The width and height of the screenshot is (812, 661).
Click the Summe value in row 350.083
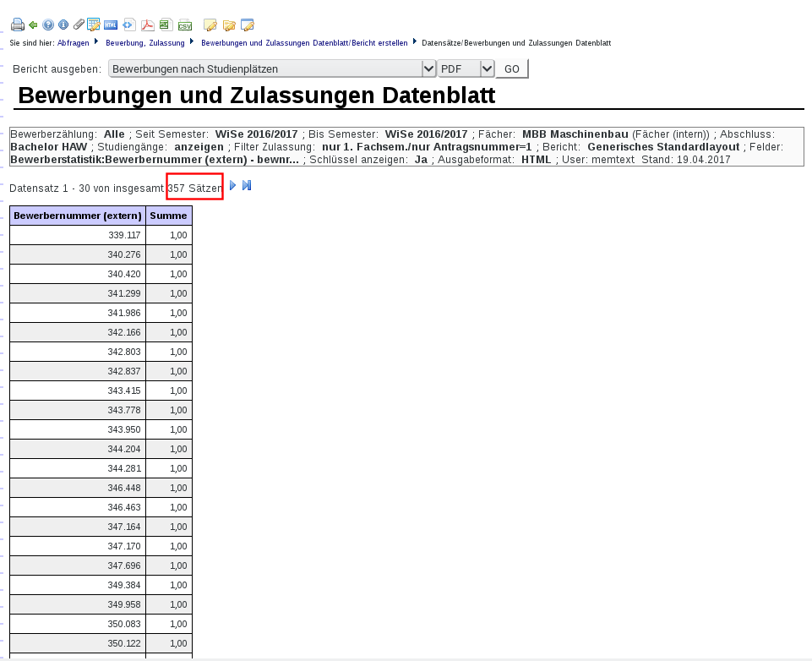click(178, 624)
